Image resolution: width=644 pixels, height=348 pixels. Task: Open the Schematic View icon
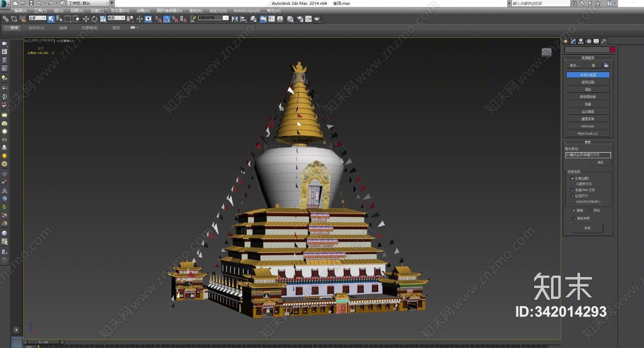click(280, 19)
